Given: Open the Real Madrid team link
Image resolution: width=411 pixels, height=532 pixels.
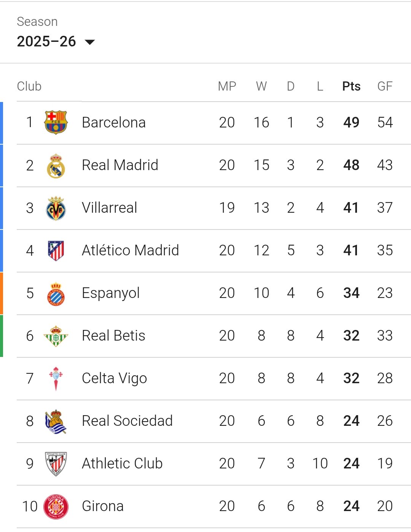Looking at the screenshot, I should point(120,165).
